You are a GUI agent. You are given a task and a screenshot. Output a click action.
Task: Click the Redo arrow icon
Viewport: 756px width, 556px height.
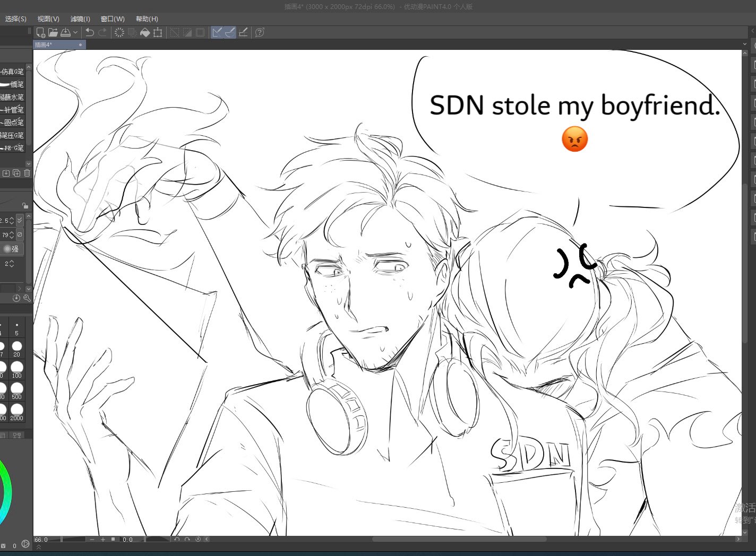pos(102,32)
